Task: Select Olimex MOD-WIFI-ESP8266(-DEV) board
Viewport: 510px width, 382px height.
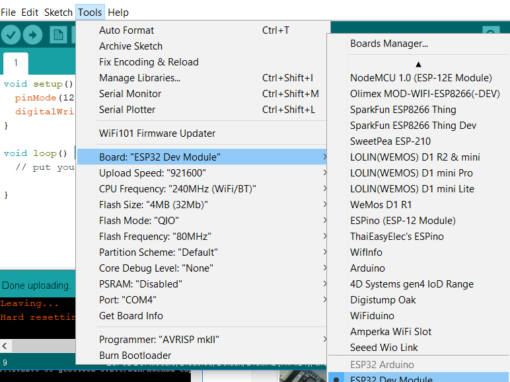Action: point(419,94)
